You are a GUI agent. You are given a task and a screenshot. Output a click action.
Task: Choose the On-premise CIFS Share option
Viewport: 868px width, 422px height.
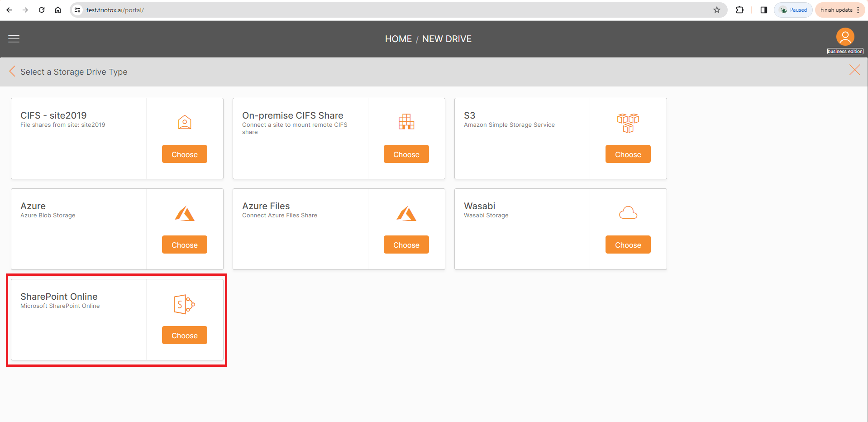tap(406, 154)
